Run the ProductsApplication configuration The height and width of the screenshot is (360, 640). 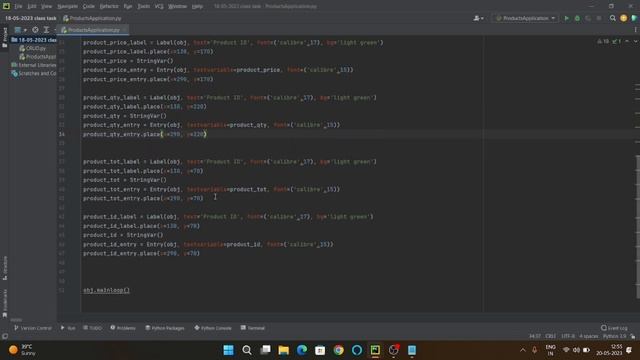point(566,18)
